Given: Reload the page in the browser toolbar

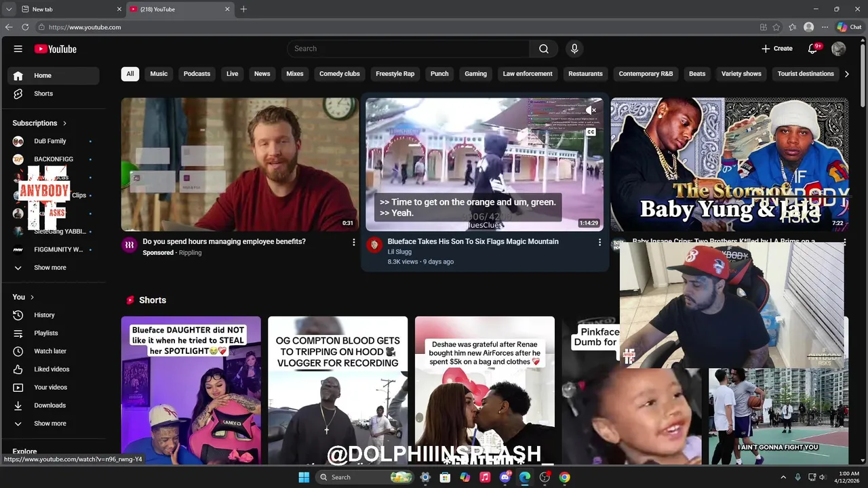Looking at the screenshot, I should 25,27.
